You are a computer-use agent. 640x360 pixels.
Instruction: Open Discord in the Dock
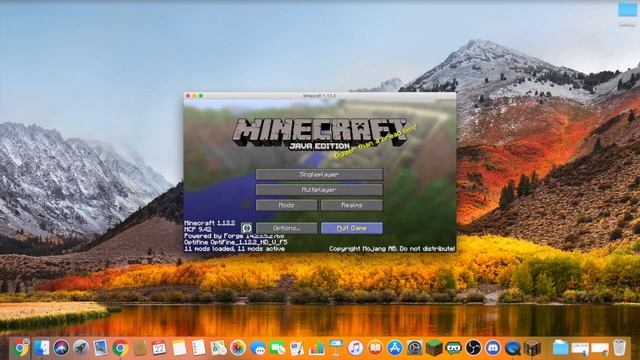tap(493, 348)
